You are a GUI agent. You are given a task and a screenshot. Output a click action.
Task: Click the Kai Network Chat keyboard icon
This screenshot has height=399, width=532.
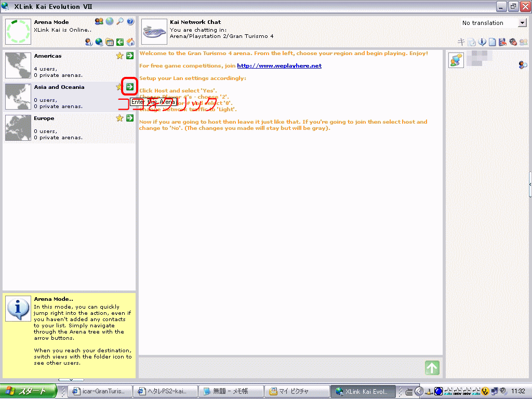point(154,32)
